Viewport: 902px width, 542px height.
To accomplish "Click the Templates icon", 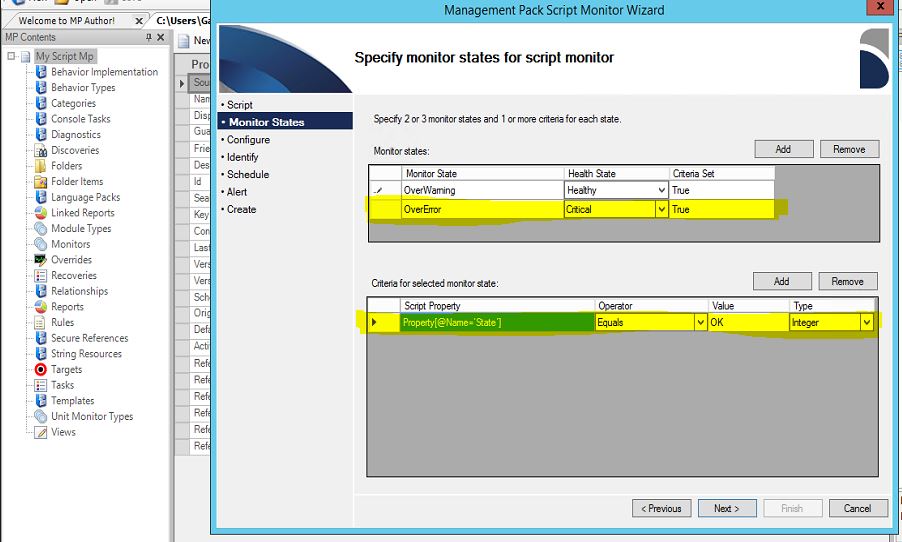I will point(41,400).
